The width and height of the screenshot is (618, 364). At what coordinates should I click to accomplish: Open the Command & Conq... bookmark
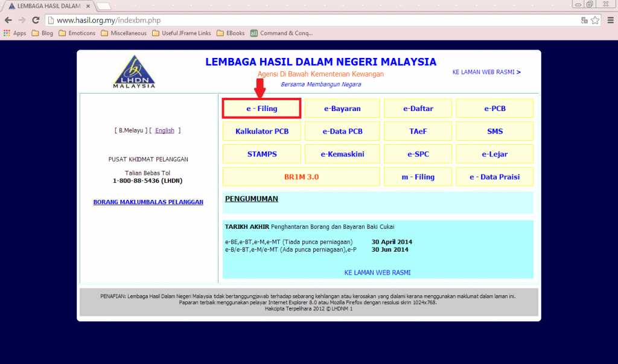281,33
